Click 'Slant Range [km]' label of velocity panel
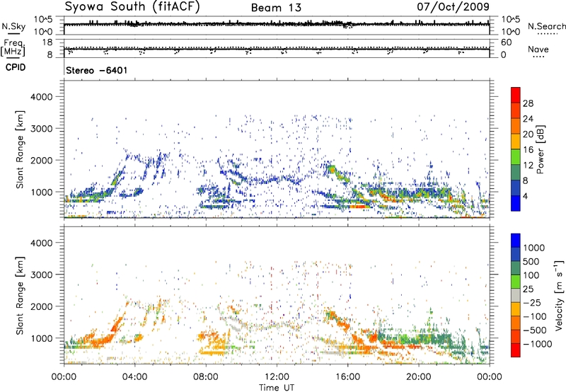The width and height of the screenshot is (566, 392). pos(20,295)
